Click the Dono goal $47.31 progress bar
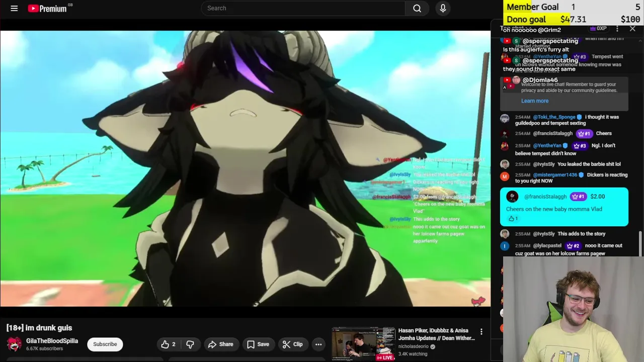 click(x=574, y=19)
